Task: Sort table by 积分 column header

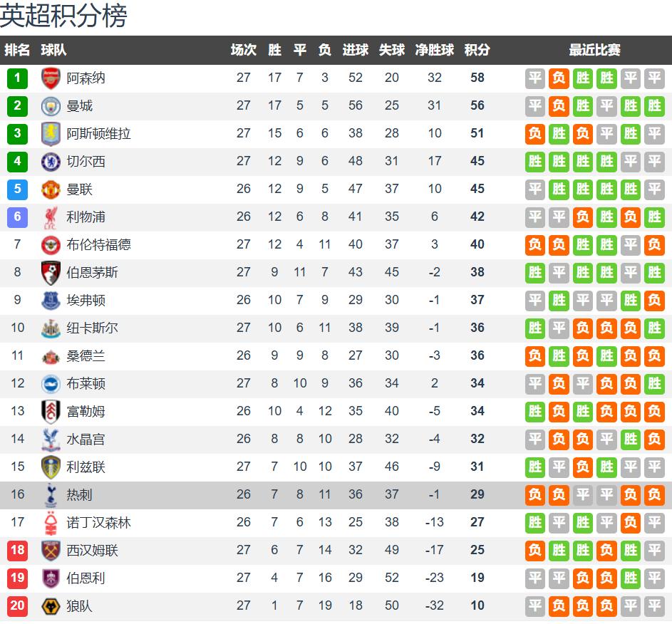Action: pyautogui.click(x=477, y=50)
